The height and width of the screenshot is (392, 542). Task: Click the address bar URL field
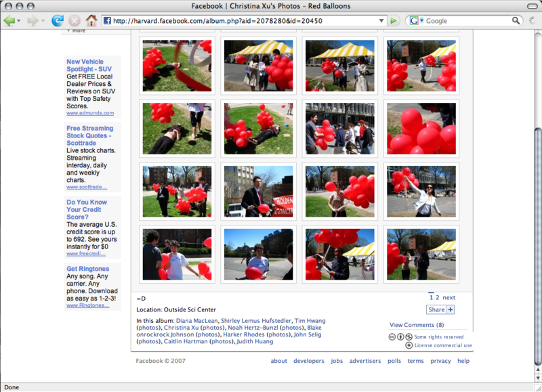coord(245,21)
